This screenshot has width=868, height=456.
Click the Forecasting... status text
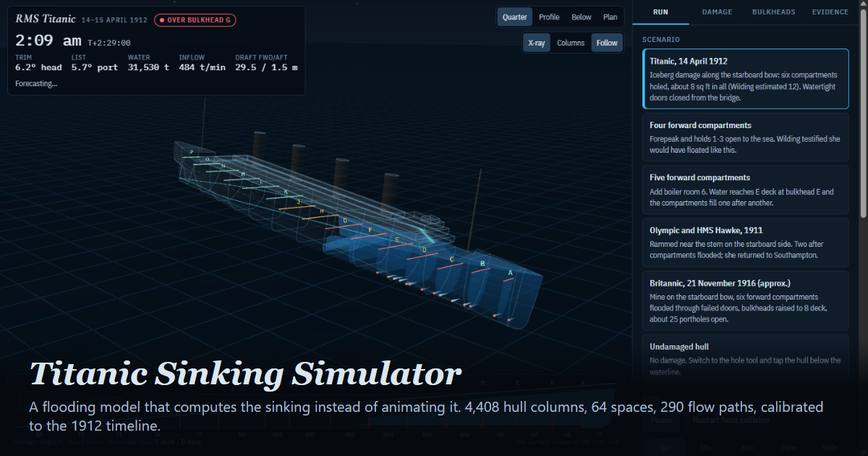[x=36, y=83]
